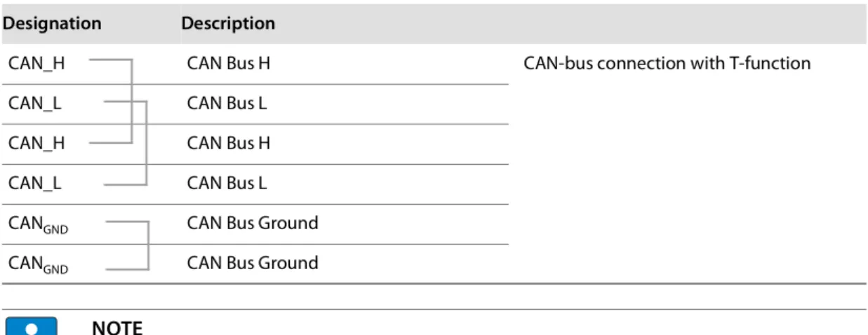
Task: Click the bracket line joining CAN_L rows
Action: pos(146,143)
